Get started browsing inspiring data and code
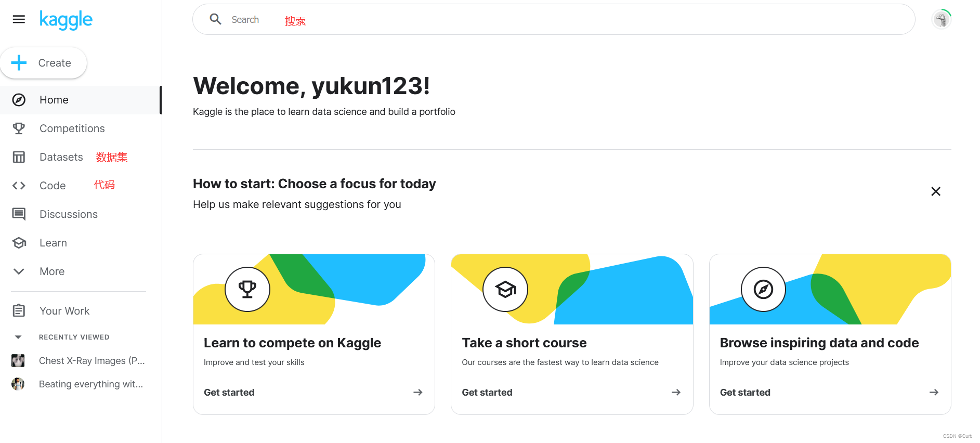Image resolution: width=980 pixels, height=443 pixels. (x=830, y=393)
